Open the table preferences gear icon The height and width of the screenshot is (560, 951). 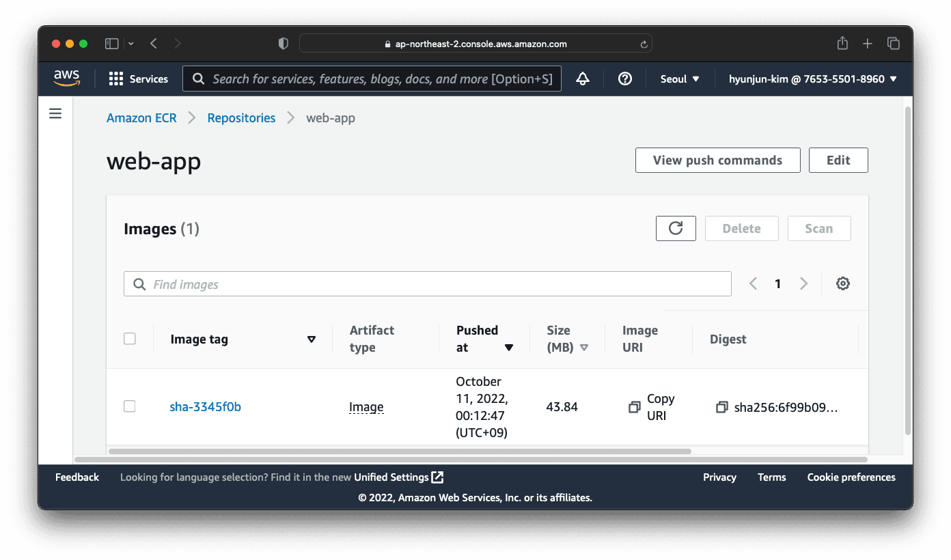pyautogui.click(x=842, y=283)
